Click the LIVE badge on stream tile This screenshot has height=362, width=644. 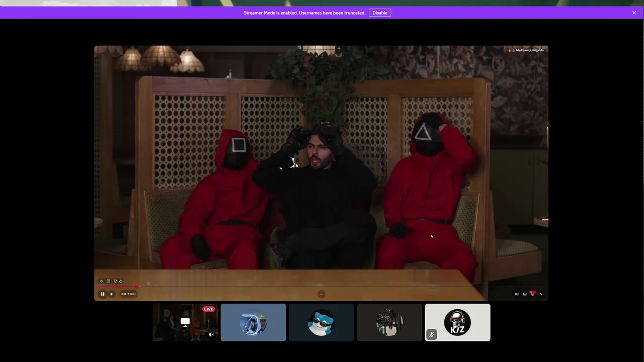click(x=209, y=309)
